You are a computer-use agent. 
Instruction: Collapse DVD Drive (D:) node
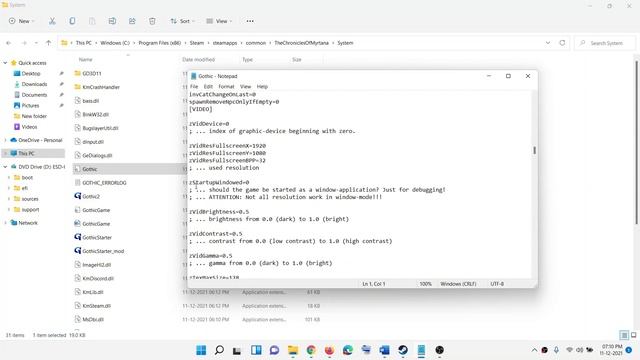point(5,167)
